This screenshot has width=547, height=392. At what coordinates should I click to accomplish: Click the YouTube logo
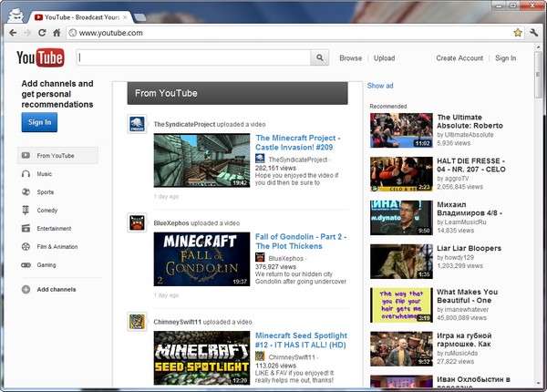click(x=40, y=58)
